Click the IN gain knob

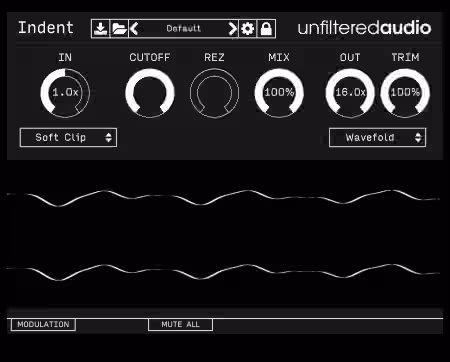pos(65,93)
